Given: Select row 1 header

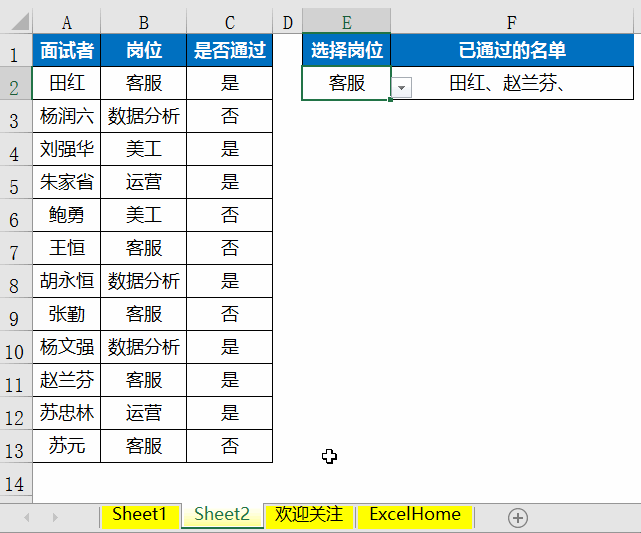Looking at the screenshot, I should [x=16, y=50].
